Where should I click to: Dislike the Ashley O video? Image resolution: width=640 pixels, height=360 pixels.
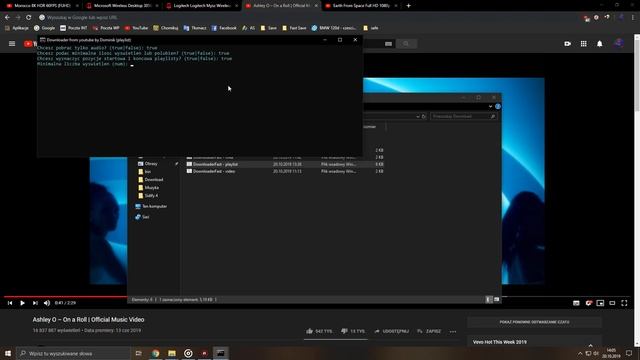353,331
